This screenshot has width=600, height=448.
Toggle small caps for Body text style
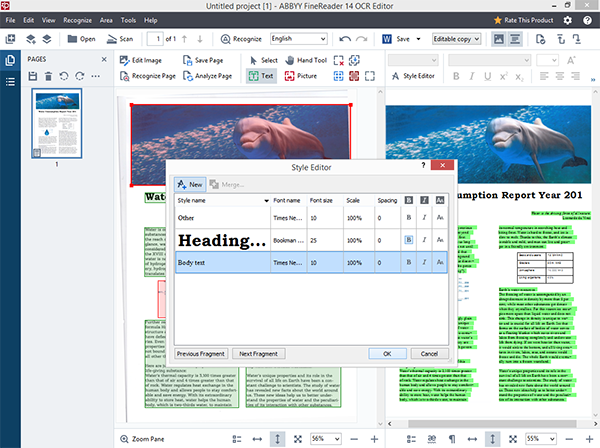(443, 263)
